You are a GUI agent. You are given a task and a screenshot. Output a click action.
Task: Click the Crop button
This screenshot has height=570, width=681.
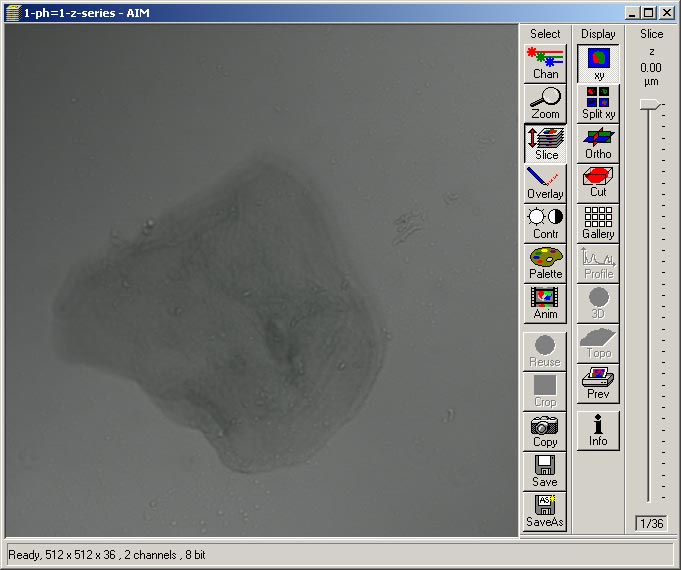point(545,391)
